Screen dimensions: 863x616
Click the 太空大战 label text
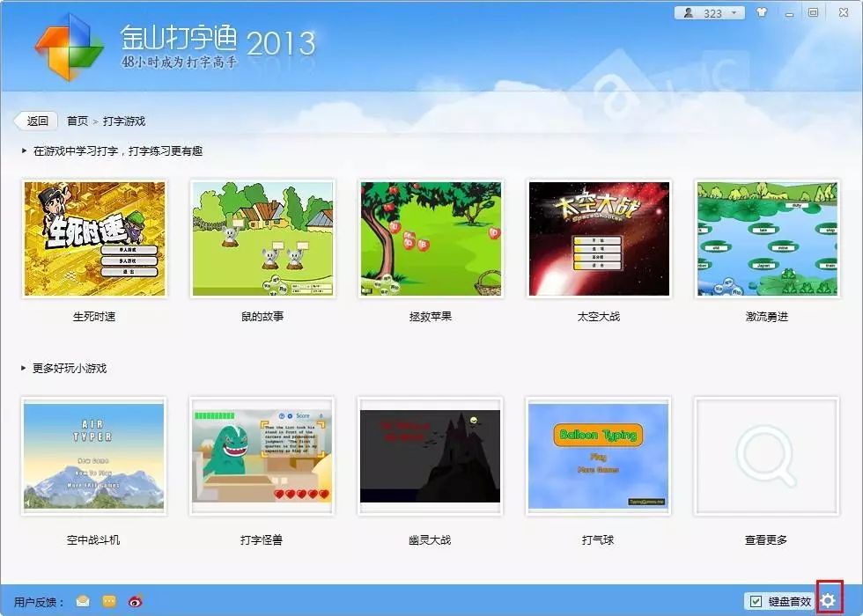(x=599, y=316)
